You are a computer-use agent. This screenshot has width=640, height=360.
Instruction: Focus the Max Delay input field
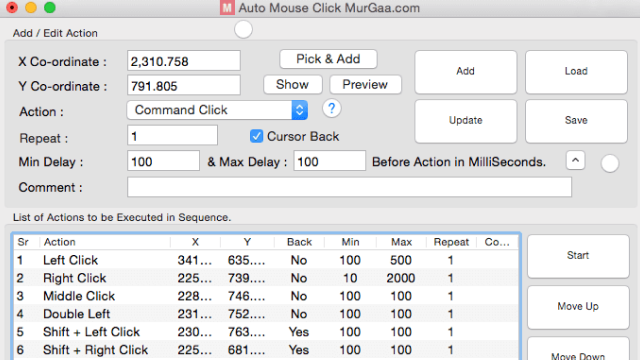329,161
